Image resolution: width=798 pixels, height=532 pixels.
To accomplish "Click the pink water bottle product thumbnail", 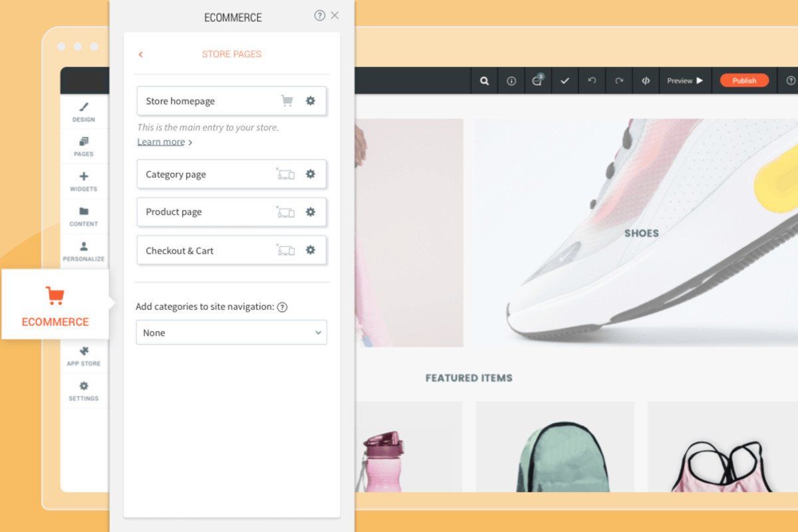I will (x=408, y=446).
